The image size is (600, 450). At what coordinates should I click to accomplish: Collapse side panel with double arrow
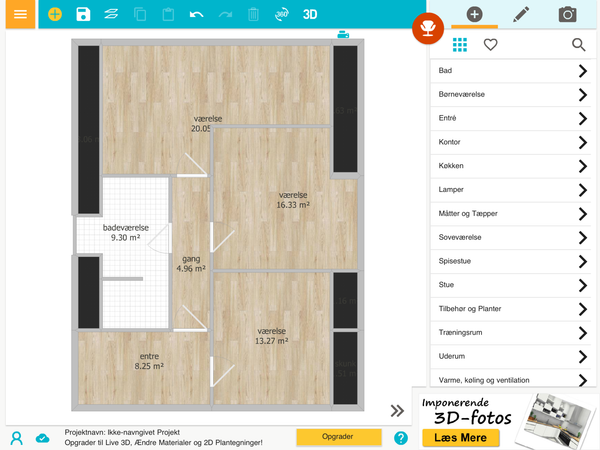(x=397, y=410)
